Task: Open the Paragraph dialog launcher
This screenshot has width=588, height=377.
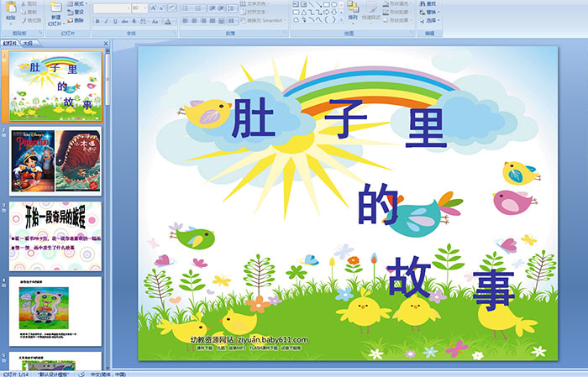Action: [x=286, y=33]
